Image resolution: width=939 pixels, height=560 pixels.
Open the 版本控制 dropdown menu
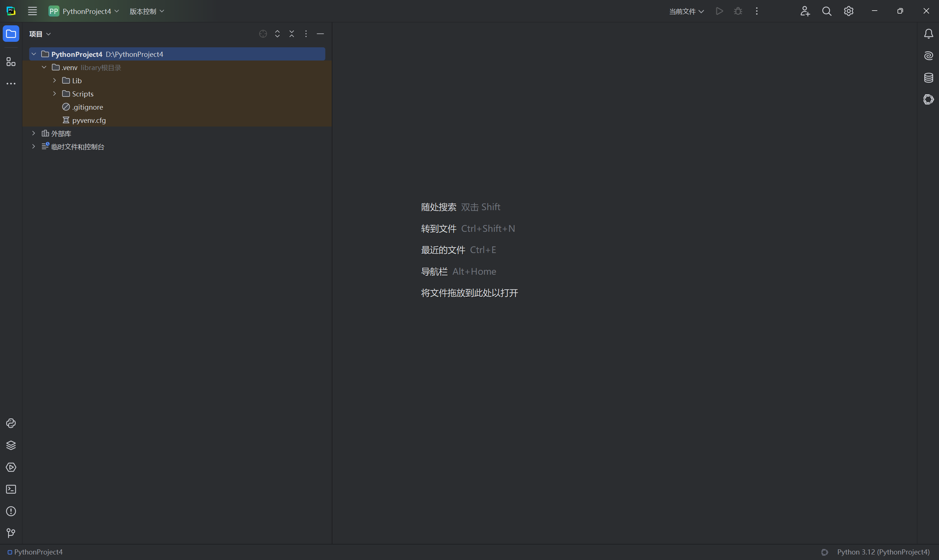(146, 11)
